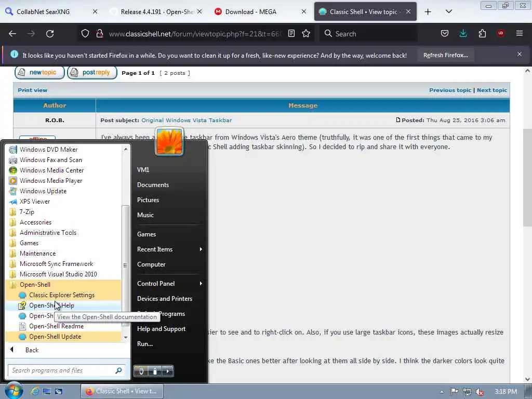Expand the Administrative Tools folder
532x399 pixels.
coord(63,232)
